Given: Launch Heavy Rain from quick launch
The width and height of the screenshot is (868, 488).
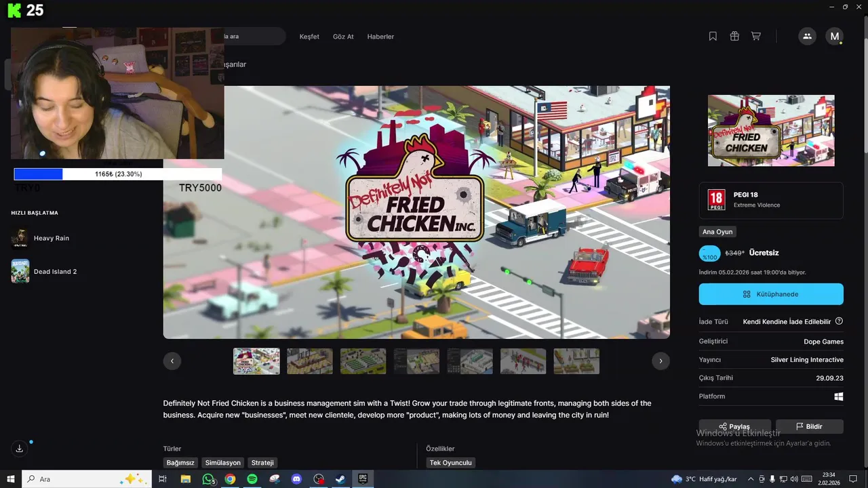Looking at the screenshot, I should 52,239.
